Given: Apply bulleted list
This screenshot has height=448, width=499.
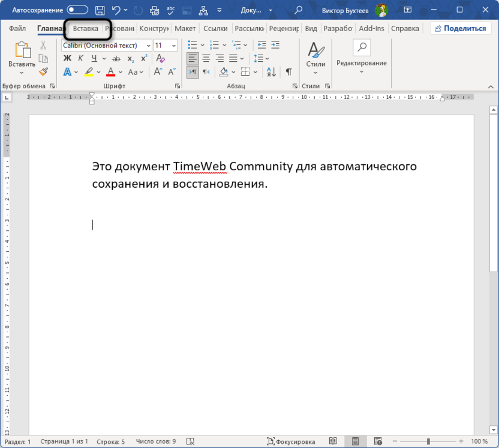Looking at the screenshot, I should [x=193, y=45].
